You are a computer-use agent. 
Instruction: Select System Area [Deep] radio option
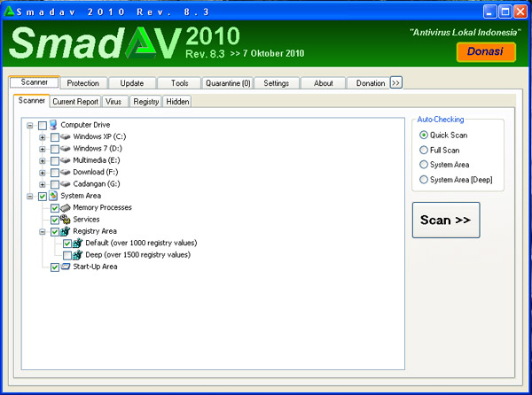click(x=424, y=180)
